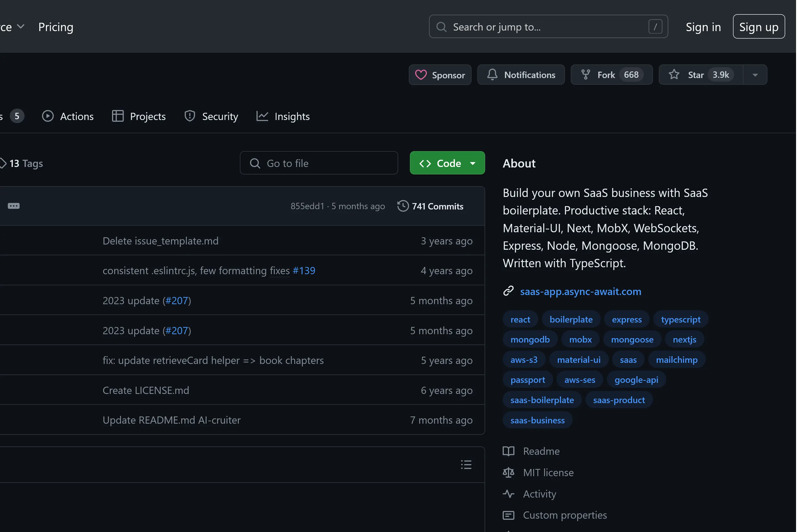Select the nextjs topic tag
Screen dimensions: 798x532
tap(684, 339)
